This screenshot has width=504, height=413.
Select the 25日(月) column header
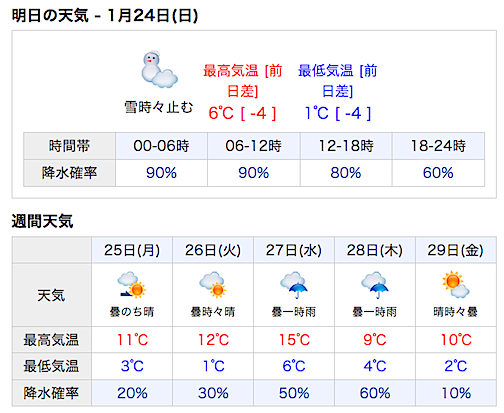[x=132, y=250]
